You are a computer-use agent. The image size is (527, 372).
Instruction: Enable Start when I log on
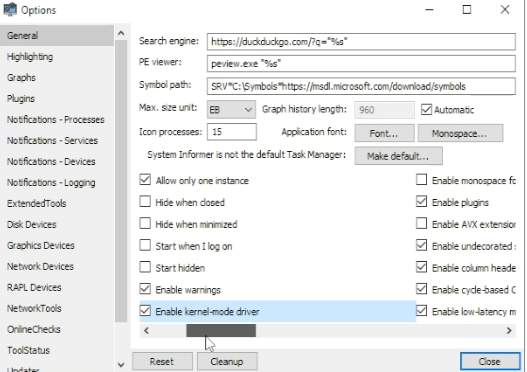point(145,245)
